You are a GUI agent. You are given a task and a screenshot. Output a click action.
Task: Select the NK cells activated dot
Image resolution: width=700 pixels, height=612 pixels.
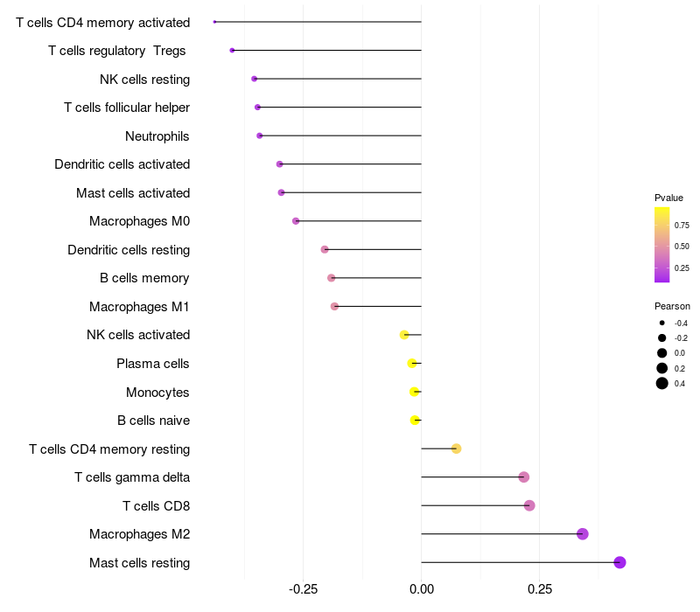404,335
